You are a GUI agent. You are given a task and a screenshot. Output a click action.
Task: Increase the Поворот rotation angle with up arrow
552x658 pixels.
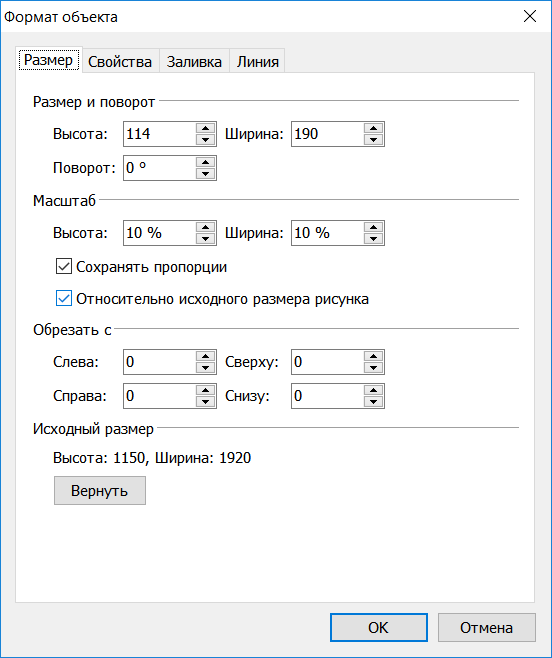tap(205, 162)
